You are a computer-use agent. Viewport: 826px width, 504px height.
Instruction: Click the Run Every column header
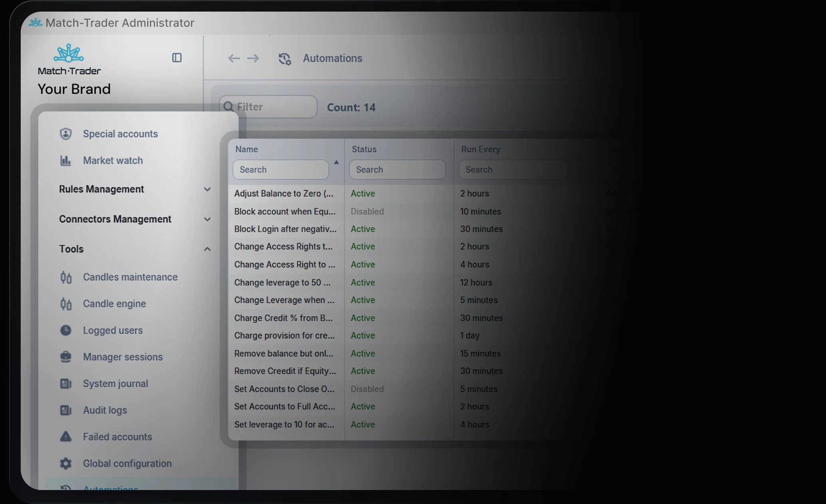481,149
